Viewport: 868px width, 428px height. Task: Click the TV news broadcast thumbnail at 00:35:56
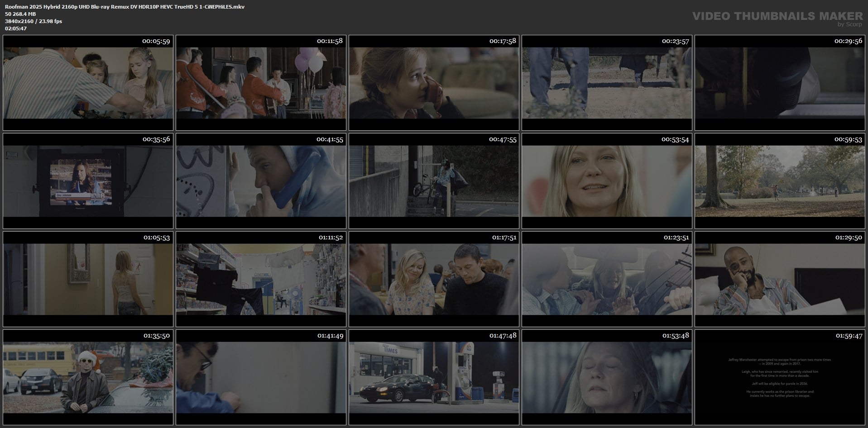(88, 181)
